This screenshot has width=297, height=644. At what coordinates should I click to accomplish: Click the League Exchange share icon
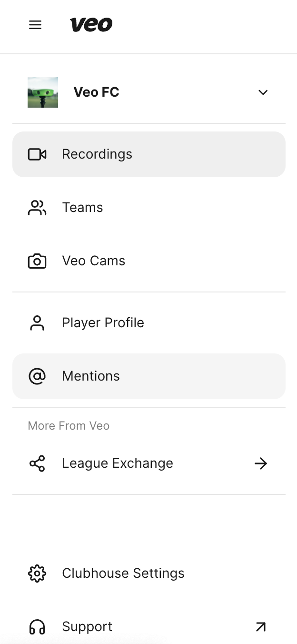pos(37,463)
